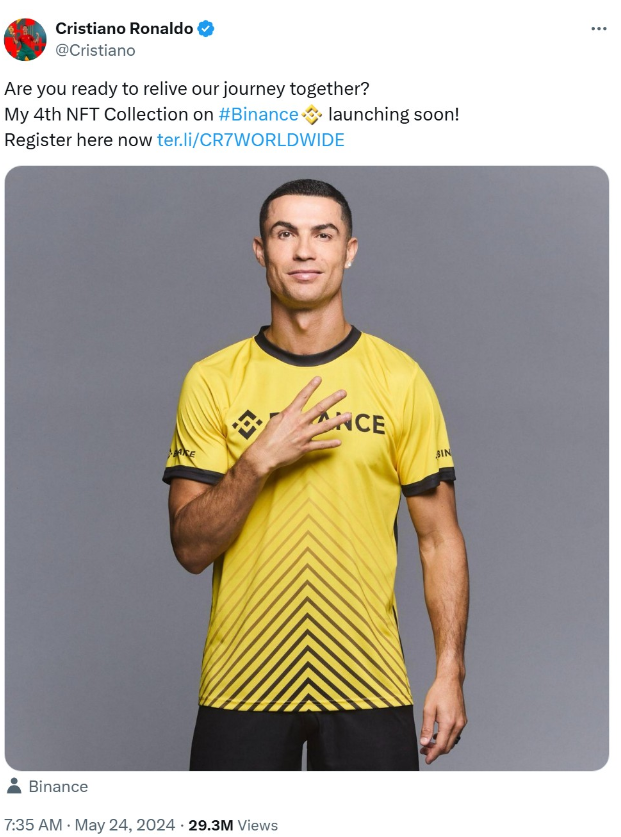Click the "Register here now" text

(x=78, y=140)
